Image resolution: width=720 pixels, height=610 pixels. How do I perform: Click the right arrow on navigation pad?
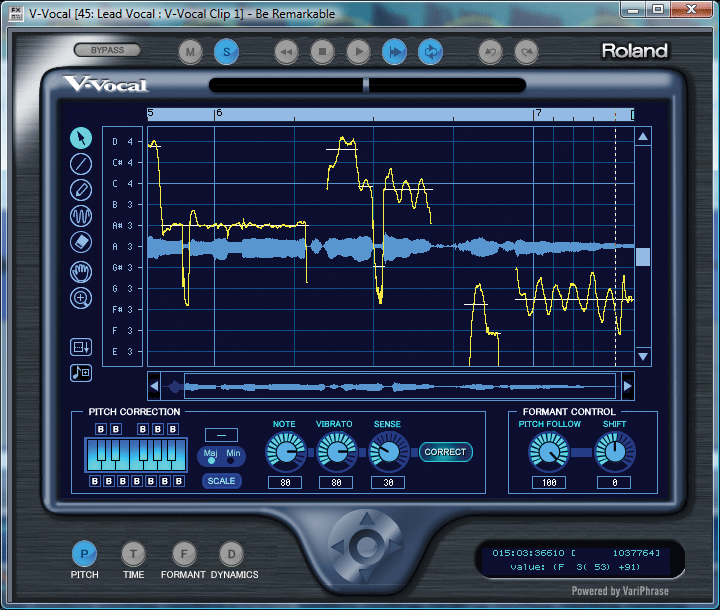click(x=395, y=547)
